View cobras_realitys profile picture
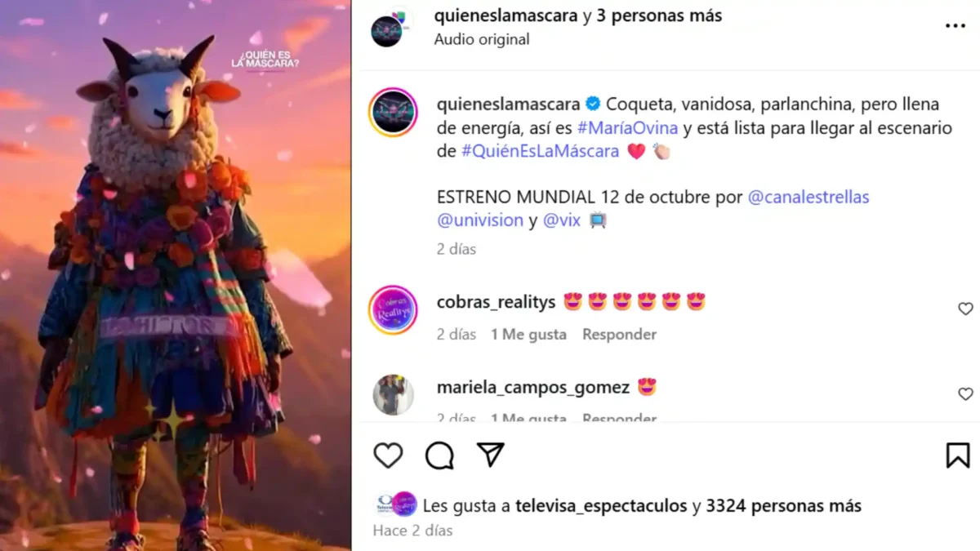 393,310
